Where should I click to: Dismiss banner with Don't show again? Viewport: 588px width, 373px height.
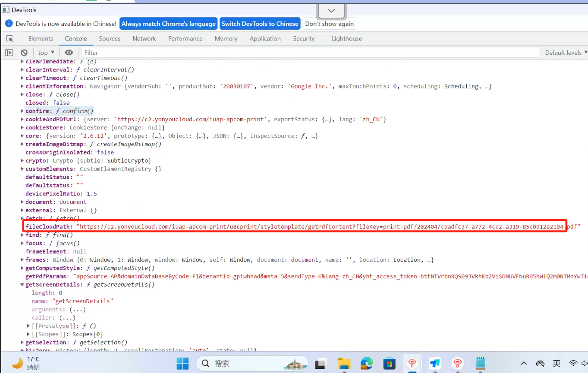coord(329,24)
